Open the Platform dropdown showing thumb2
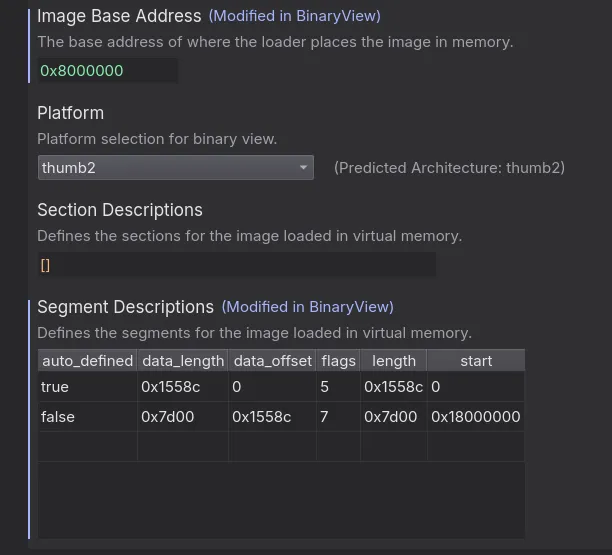The image size is (612, 555). 176,167
